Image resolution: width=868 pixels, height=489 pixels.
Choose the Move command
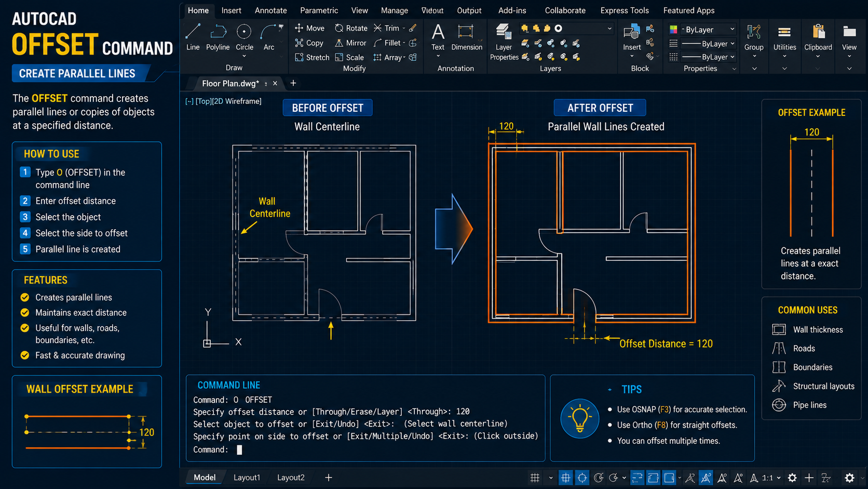coord(309,28)
